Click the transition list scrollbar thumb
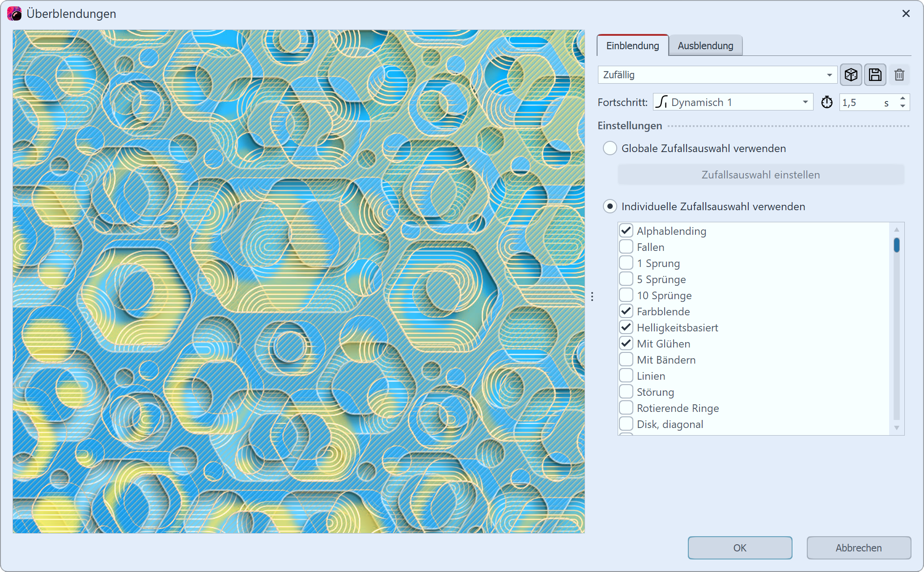This screenshot has height=572, width=924. point(896,245)
